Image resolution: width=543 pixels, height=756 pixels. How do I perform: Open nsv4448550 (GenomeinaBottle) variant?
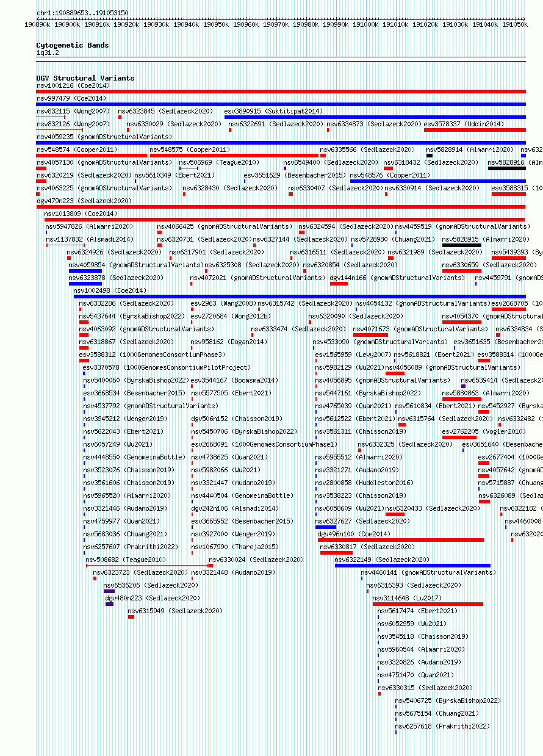(x=134, y=457)
